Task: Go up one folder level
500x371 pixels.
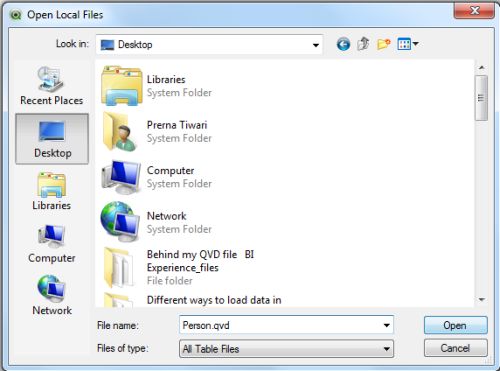Action: click(363, 44)
